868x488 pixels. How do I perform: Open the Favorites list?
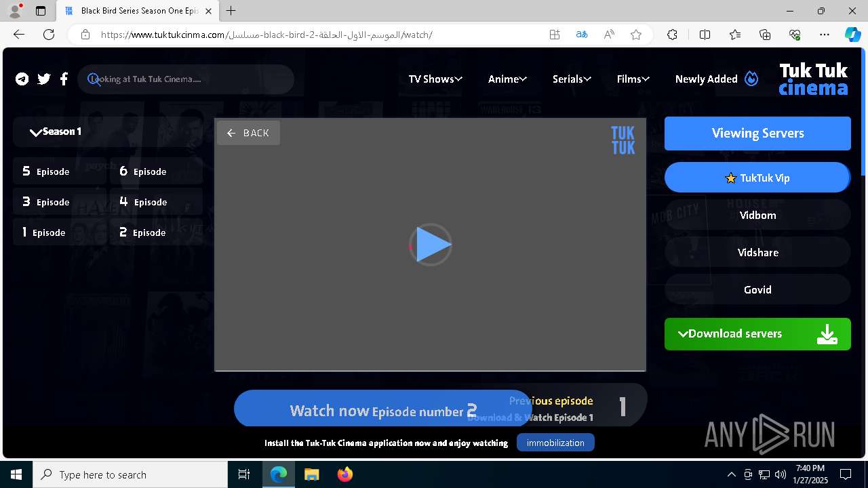point(735,35)
